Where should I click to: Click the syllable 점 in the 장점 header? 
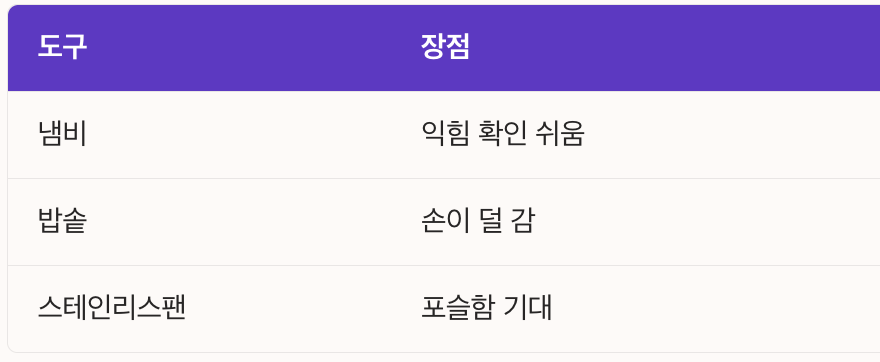pyautogui.click(x=458, y=47)
